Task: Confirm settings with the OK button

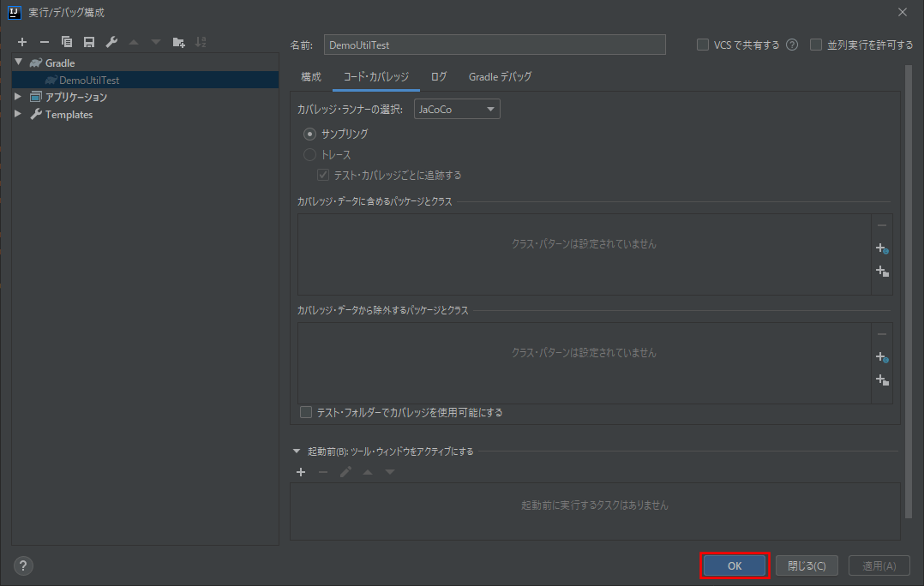Action: [x=735, y=565]
